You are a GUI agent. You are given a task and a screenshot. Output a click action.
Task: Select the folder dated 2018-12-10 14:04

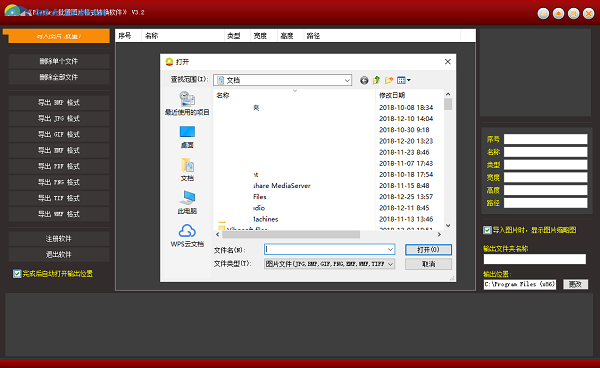[328, 119]
